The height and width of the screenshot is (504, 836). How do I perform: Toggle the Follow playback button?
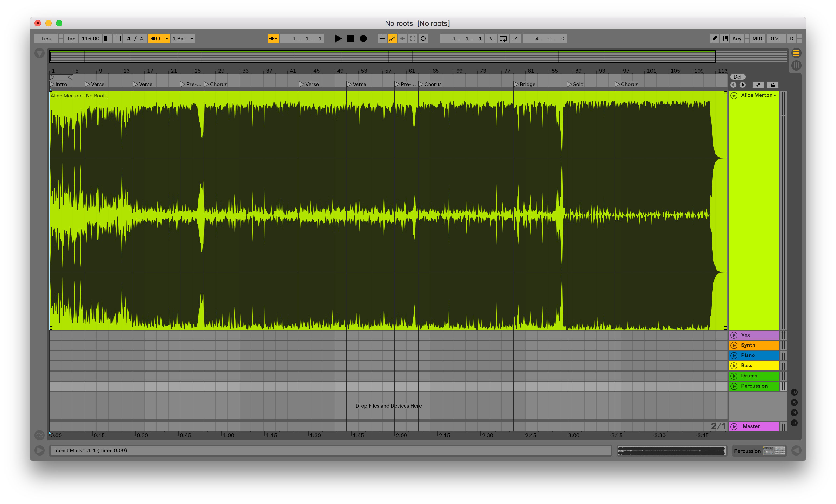[x=273, y=39]
